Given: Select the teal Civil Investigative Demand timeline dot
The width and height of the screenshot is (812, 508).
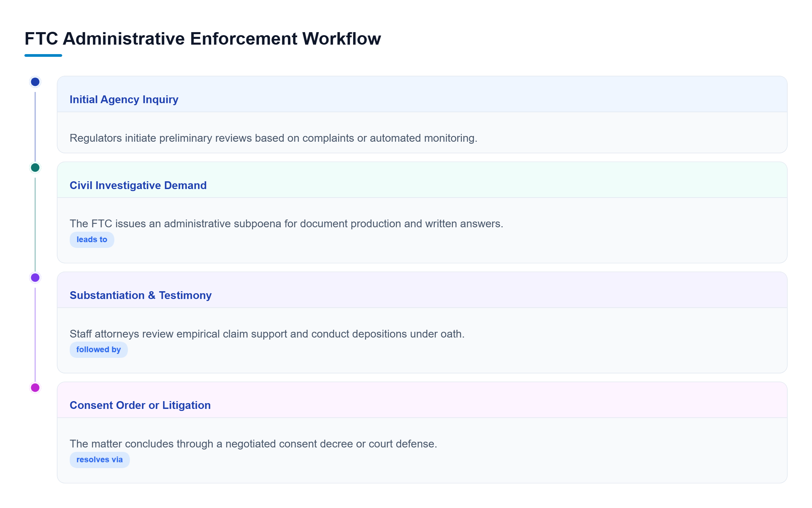Looking at the screenshot, I should (35, 167).
